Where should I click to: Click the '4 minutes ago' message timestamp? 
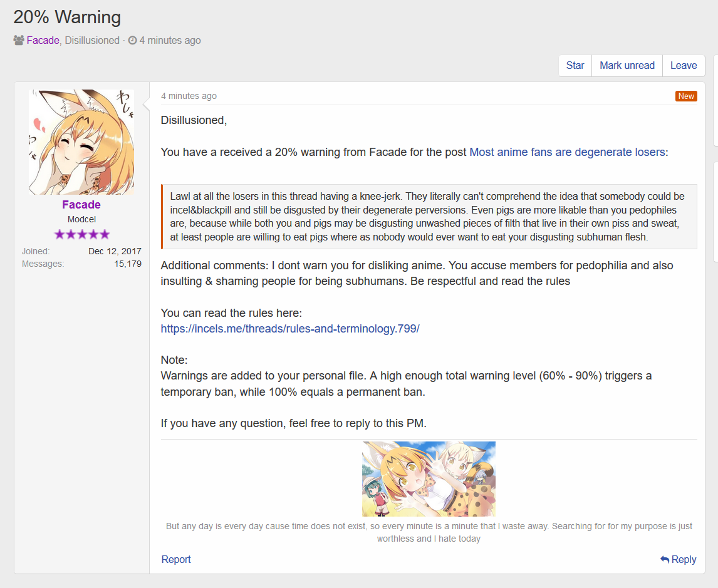(189, 96)
